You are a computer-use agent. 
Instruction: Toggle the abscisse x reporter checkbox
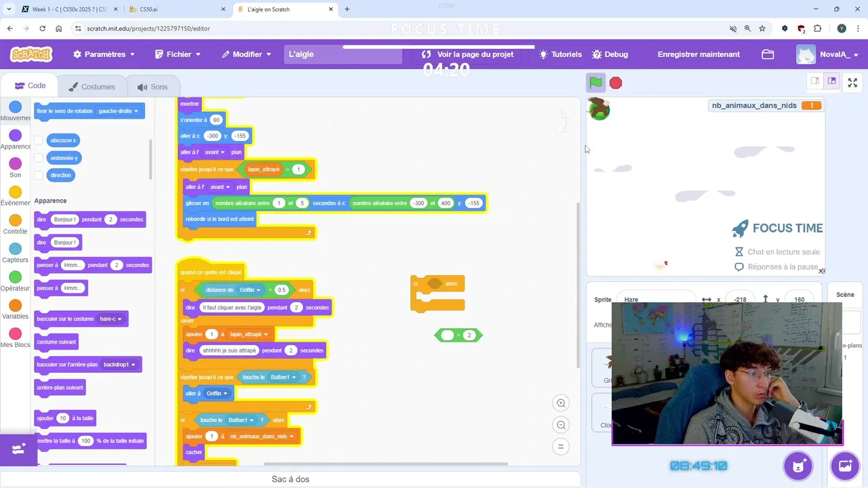coord(39,140)
